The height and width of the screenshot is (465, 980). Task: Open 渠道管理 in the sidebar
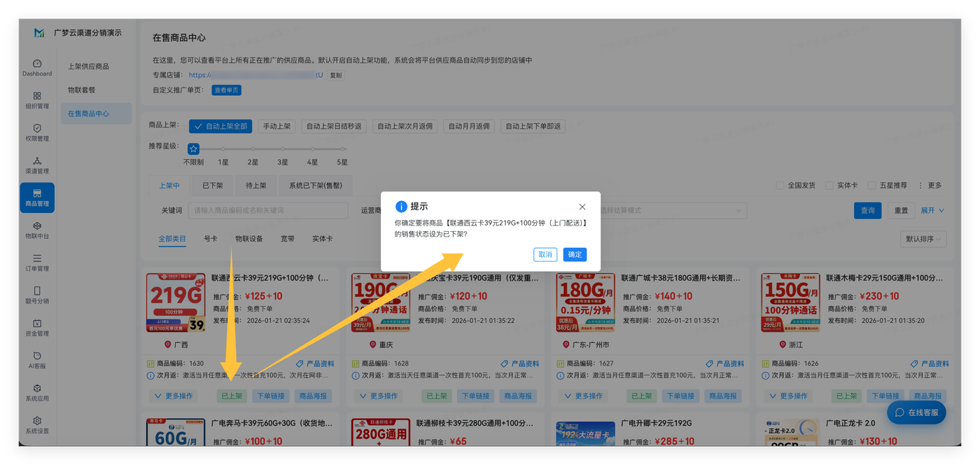(x=37, y=165)
